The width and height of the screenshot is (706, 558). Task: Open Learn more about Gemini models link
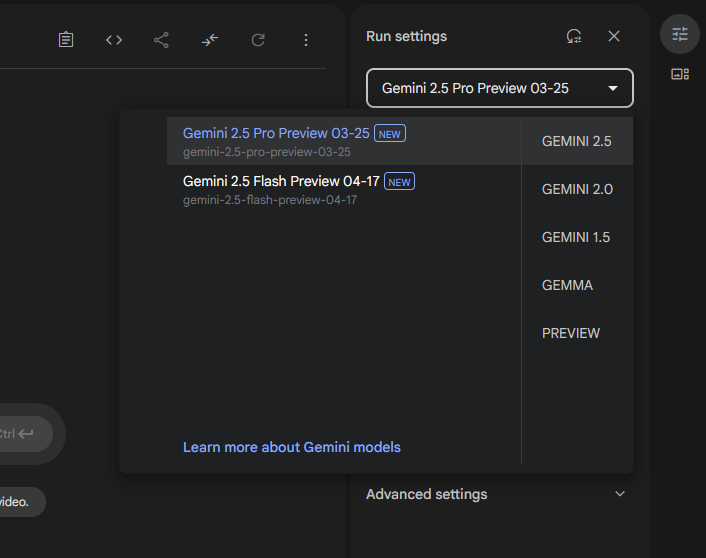click(292, 447)
